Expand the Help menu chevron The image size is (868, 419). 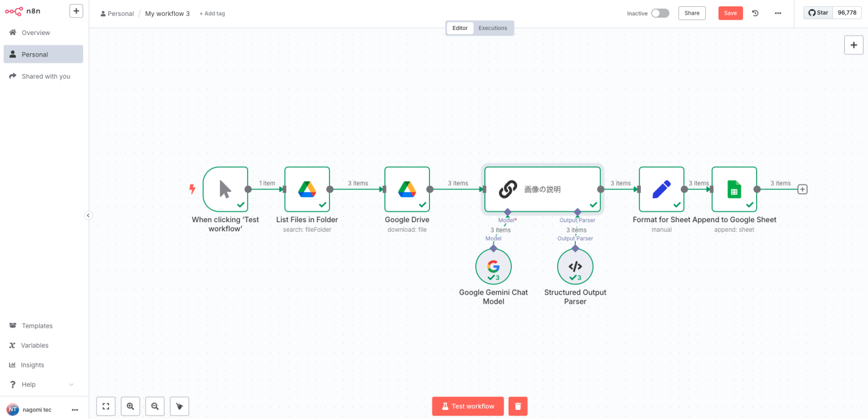[x=71, y=385]
